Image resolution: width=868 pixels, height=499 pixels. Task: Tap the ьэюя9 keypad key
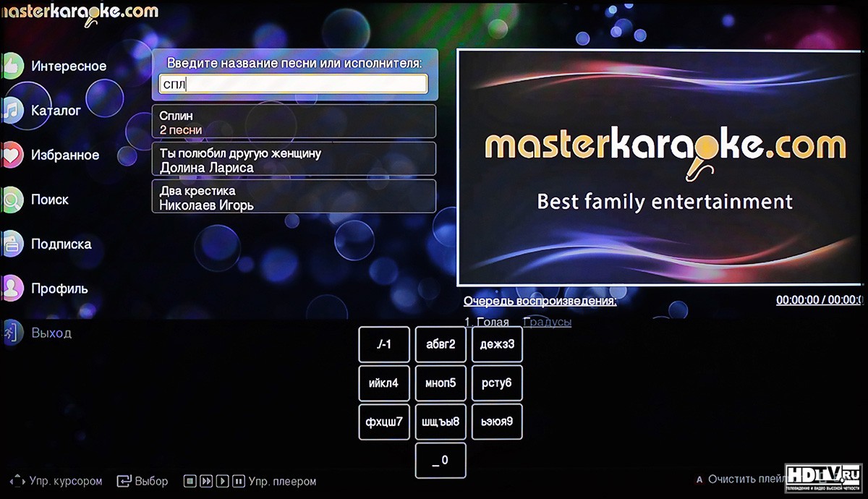497,422
